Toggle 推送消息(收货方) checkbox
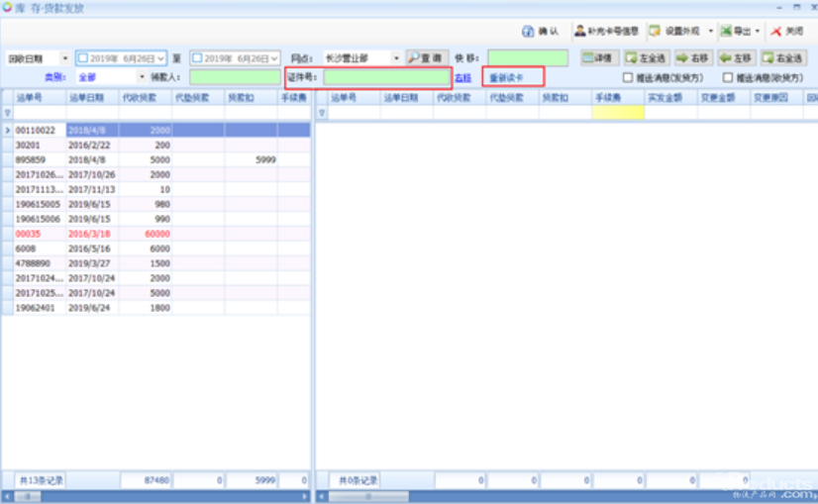 pyautogui.click(x=728, y=77)
